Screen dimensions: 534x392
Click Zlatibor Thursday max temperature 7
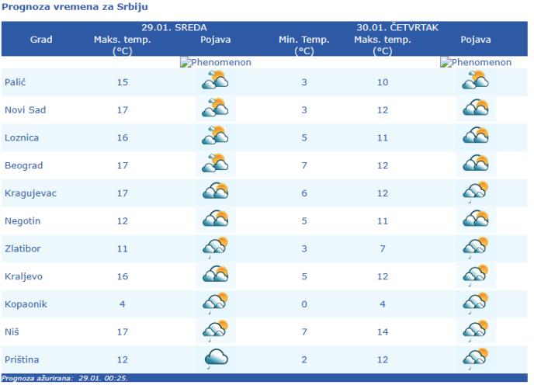pyautogui.click(x=383, y=248)
